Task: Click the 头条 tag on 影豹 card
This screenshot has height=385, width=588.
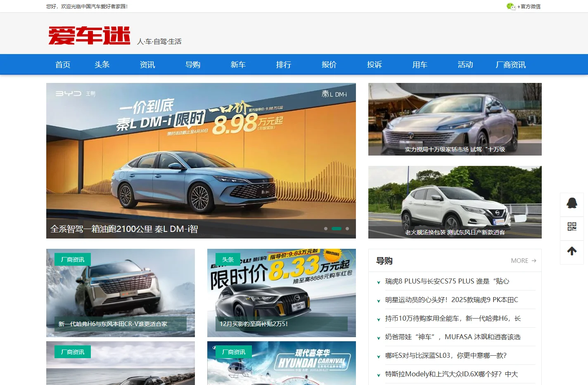Action: click(228, 260)
